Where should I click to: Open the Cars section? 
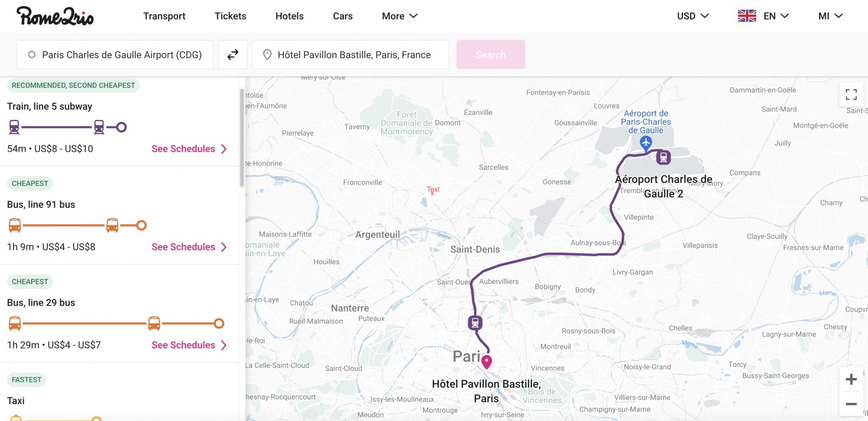click(342, 16)
